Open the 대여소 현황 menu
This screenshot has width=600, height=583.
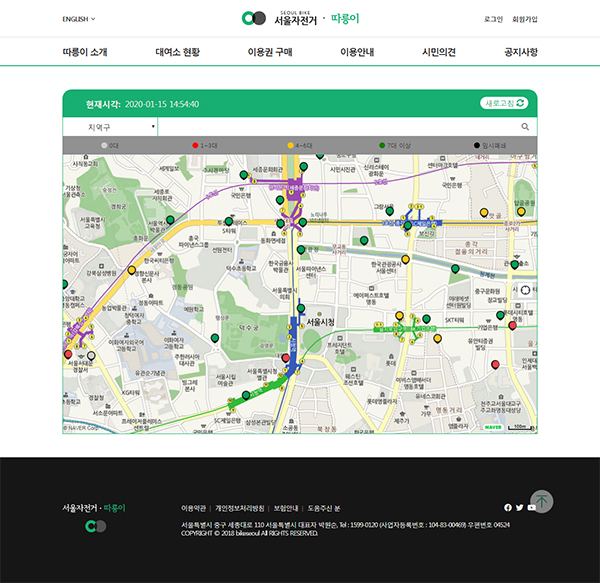pyautogui.click(x=178, y=52)
